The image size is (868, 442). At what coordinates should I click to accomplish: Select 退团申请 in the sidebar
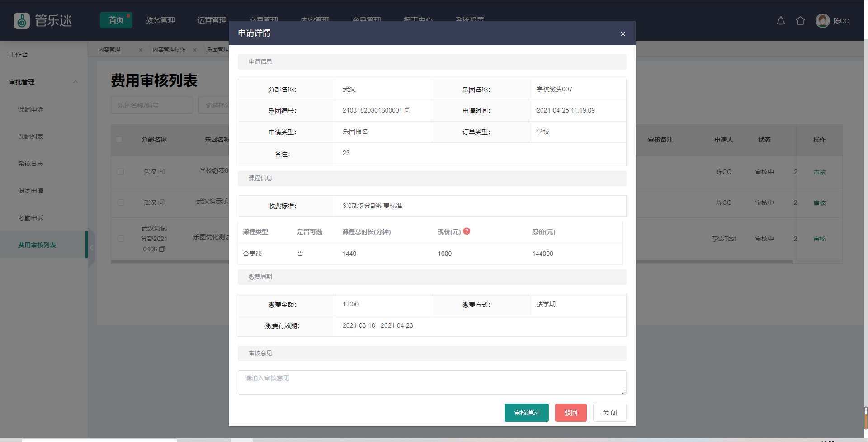(x=31, y=191)
